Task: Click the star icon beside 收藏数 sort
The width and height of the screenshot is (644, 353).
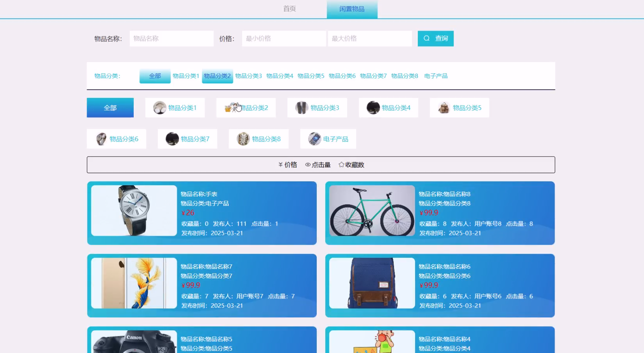Action: tap(341, 165)
